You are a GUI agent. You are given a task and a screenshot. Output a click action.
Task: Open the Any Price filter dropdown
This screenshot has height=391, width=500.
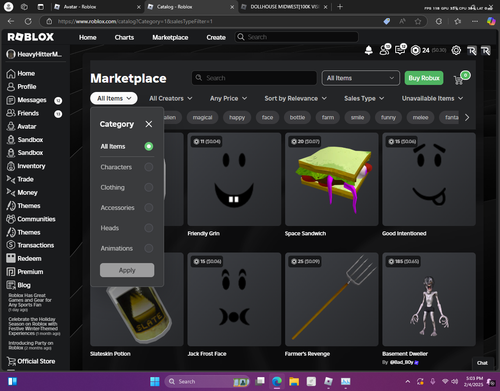pyautogui.click(x=228, y=98)
